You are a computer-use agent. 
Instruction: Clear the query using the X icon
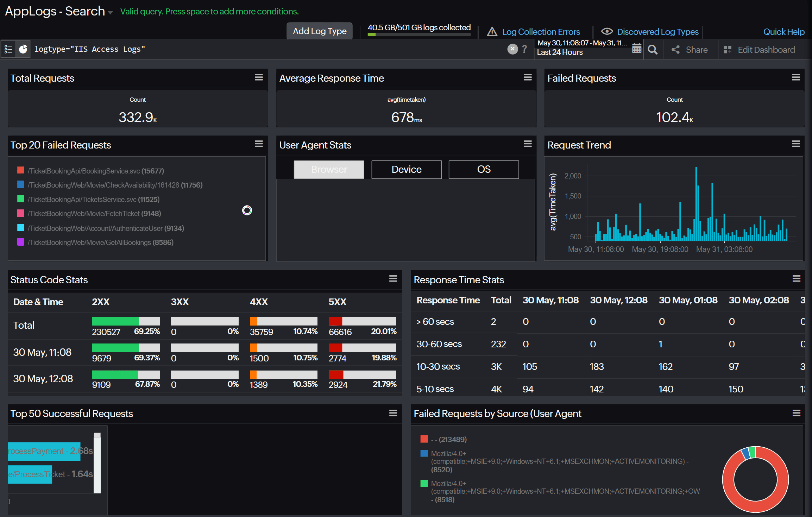coord(512,49)
